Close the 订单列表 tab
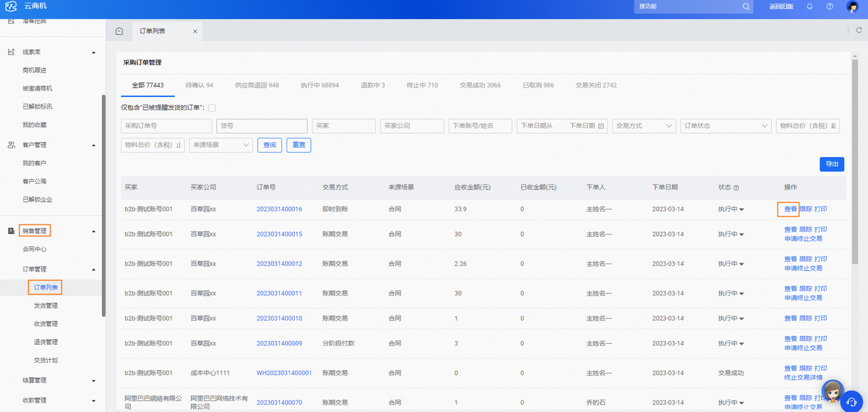Screen dimensions: 868x412 pyautogui.click(x=195, y=31)
